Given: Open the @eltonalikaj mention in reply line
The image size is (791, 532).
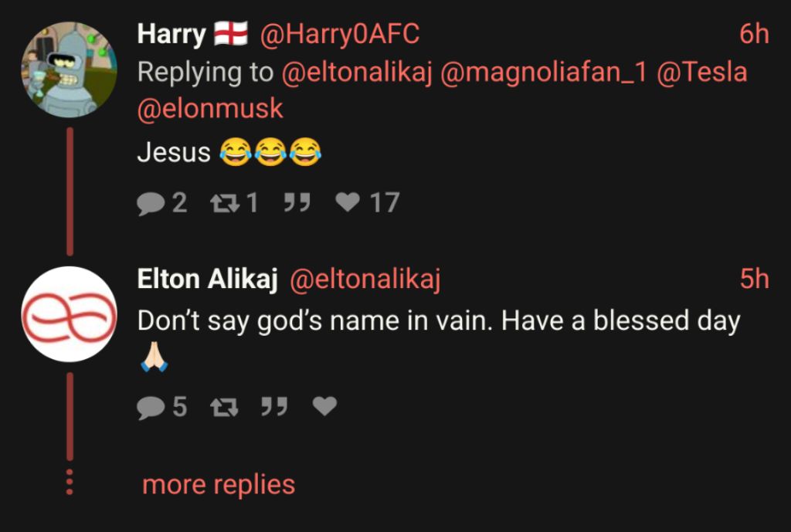Looking at the screenshot, I should point(357,72).
